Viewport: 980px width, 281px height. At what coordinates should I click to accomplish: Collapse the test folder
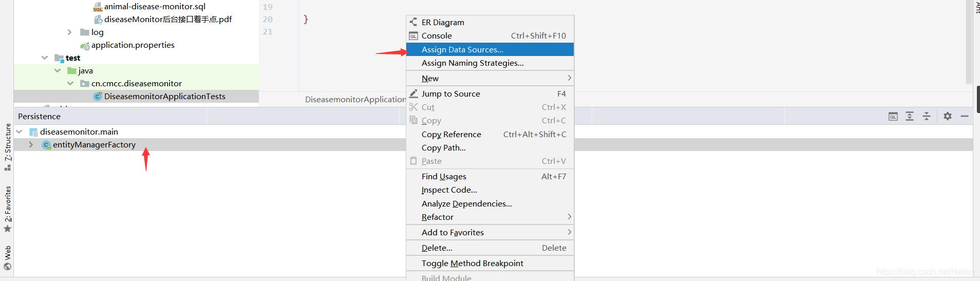coord(45,58)
